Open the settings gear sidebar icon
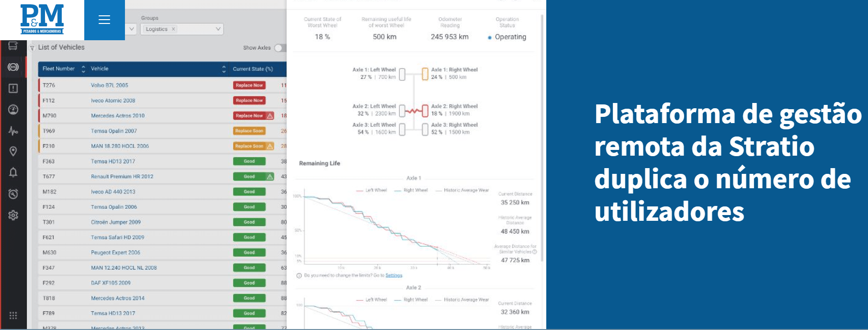 13,215
